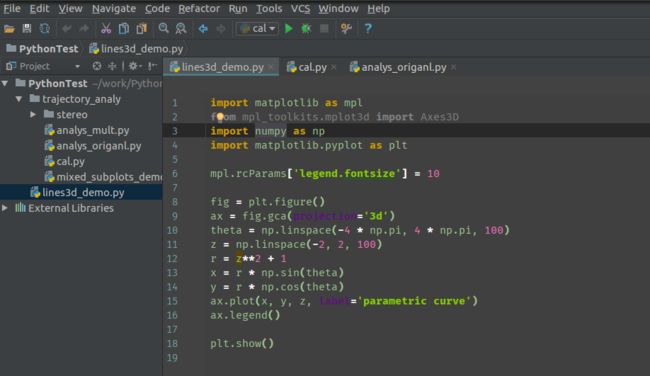The image size is (650, 376).
Task: Start debugging with the bug icon
Action: pos(306,29)
